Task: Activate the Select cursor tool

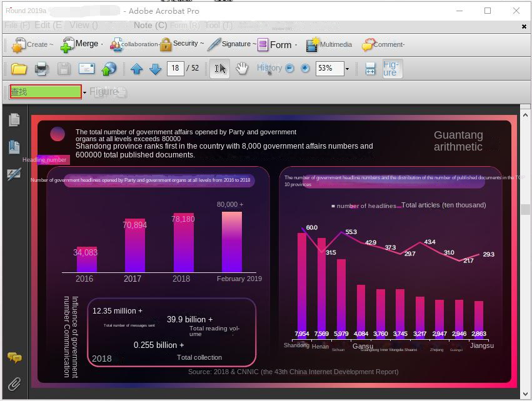Action: click(x=219, y=69)
